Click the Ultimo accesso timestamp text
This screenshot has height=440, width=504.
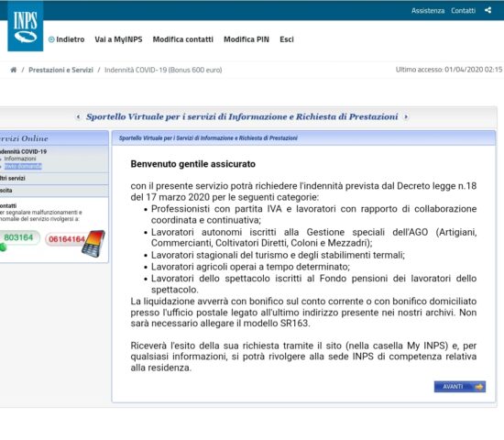pos(449,70)
